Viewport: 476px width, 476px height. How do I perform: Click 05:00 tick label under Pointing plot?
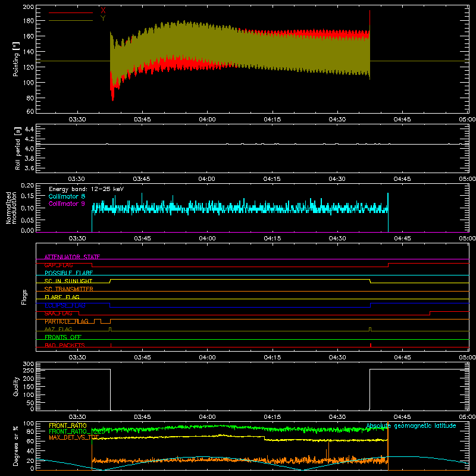[467, 120]
